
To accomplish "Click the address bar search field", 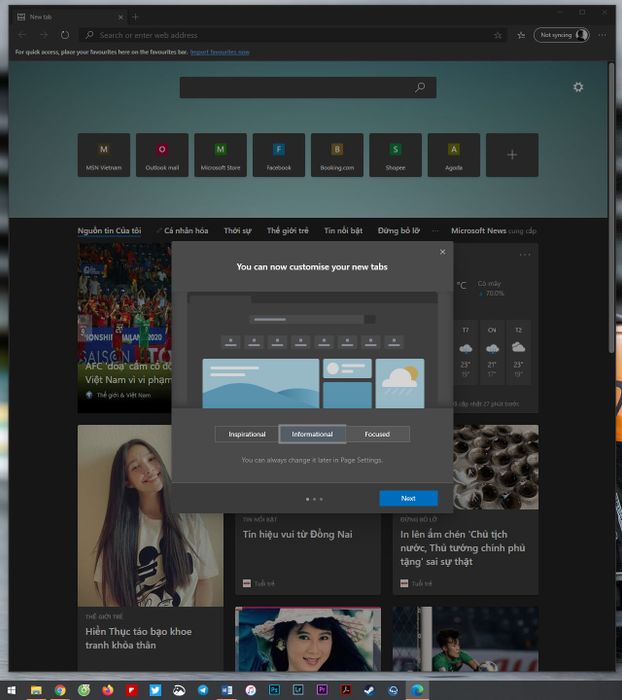I will [292, 35].
